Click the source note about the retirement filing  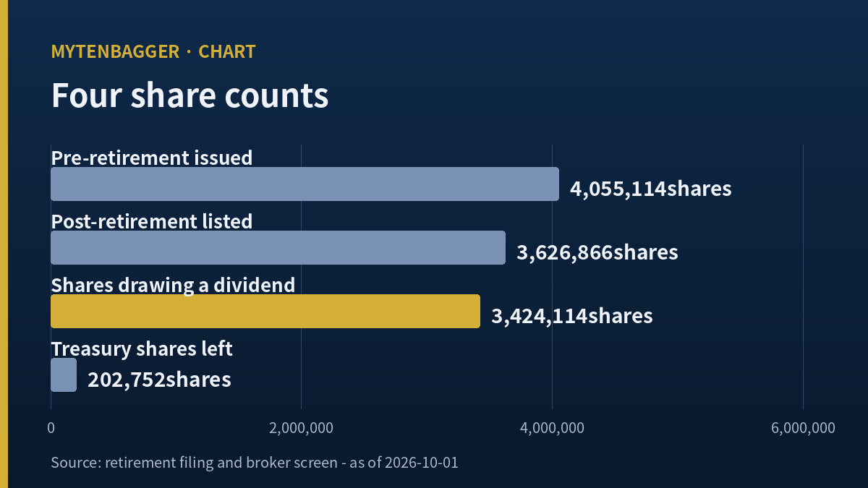[255, 462]
